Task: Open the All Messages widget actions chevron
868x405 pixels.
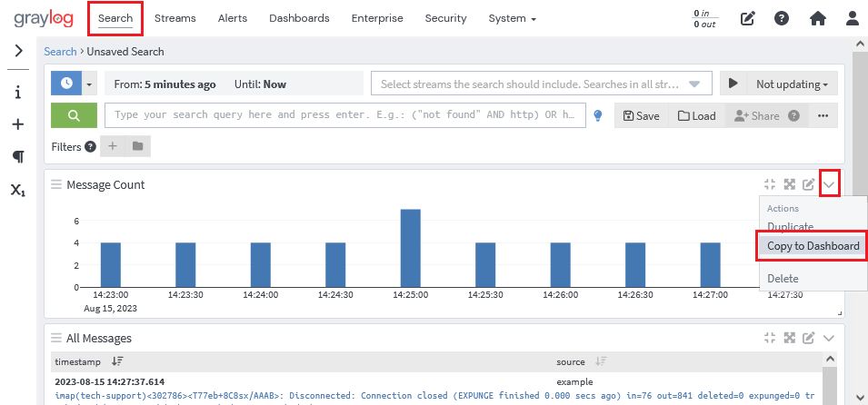Action: [x=829, y=338]
